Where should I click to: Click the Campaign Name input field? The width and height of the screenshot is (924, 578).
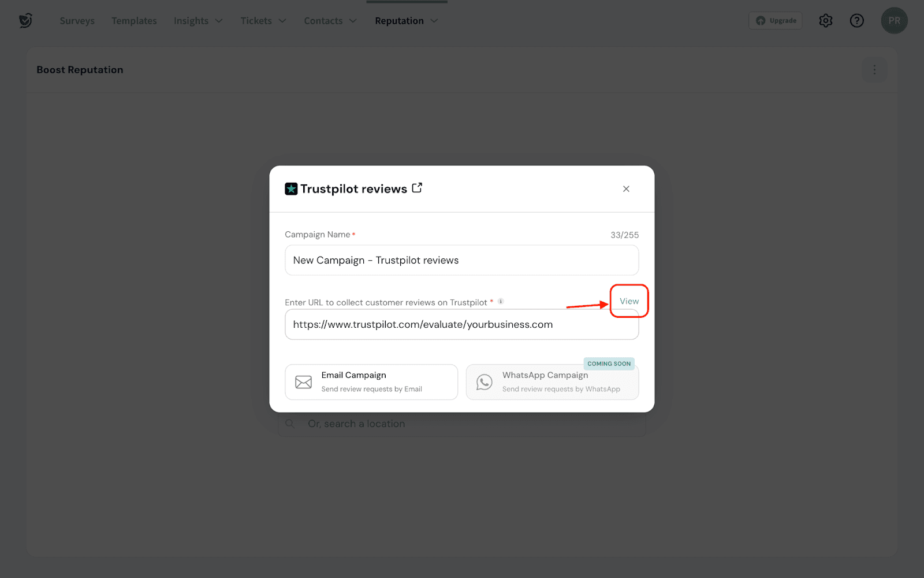pyautogui.click(x=461, y=260)
